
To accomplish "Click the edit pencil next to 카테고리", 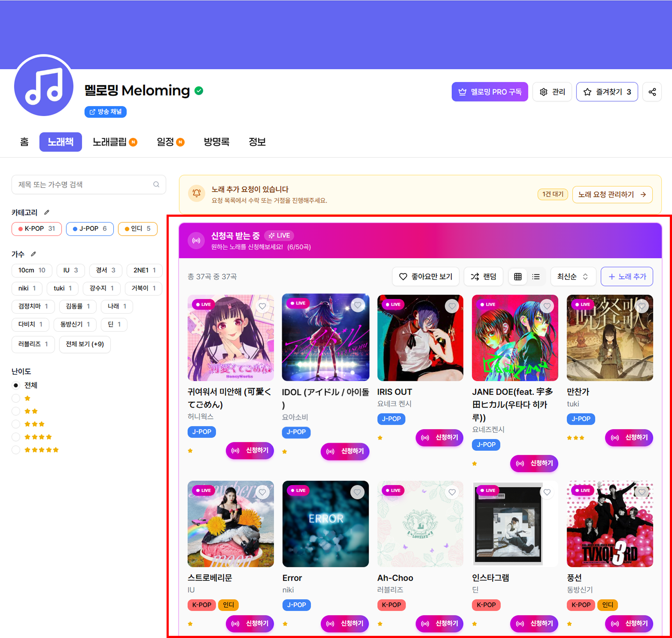I will (47, 212).
